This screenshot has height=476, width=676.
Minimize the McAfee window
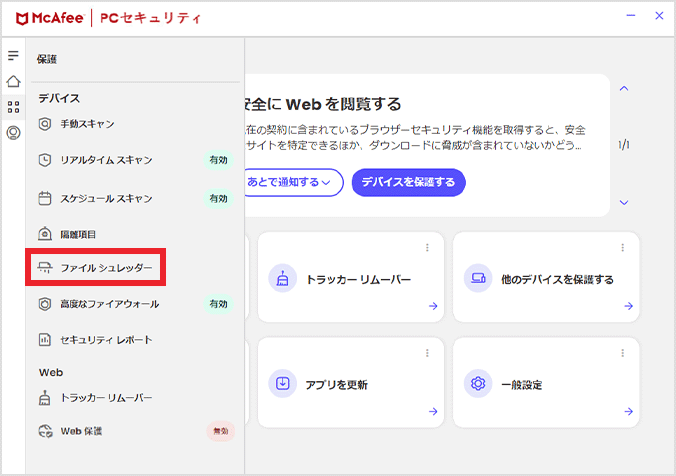[x=631, y=16]
